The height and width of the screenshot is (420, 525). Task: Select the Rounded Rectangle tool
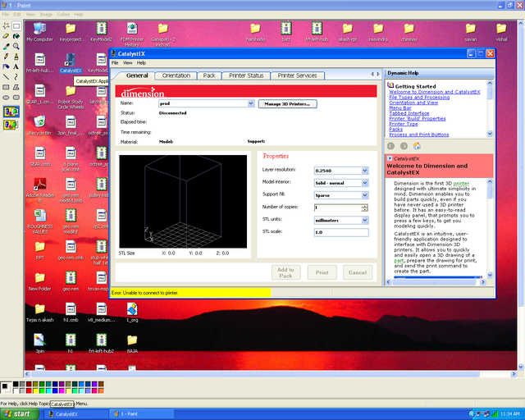pyautogui.click(x=16, y=98)
